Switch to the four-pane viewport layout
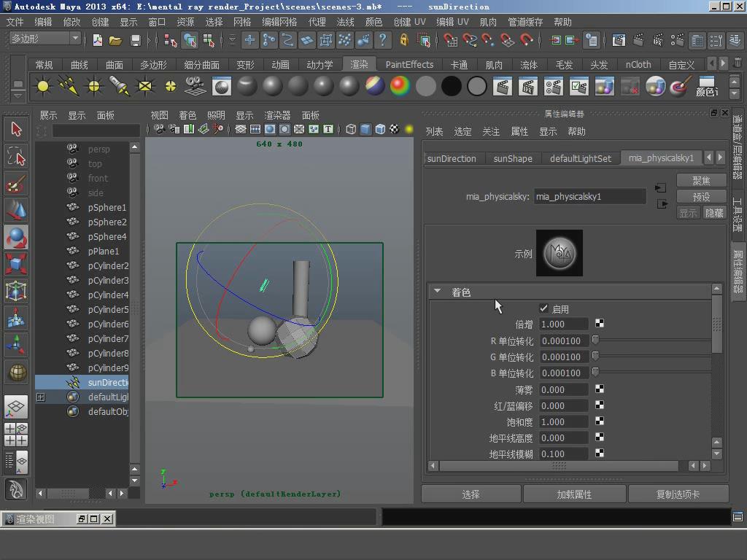The height and width of the screenshot is (560, 747). click(16, 435)
